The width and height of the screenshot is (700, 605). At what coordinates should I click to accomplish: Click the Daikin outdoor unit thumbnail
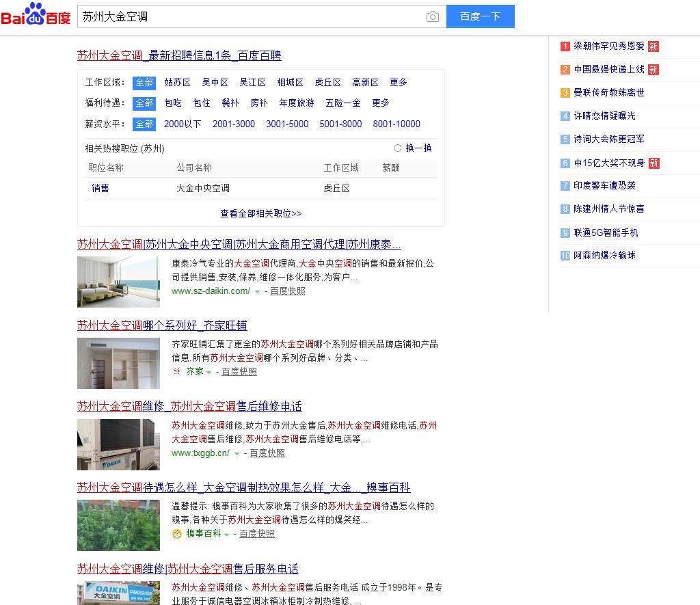tap(118, 444)
